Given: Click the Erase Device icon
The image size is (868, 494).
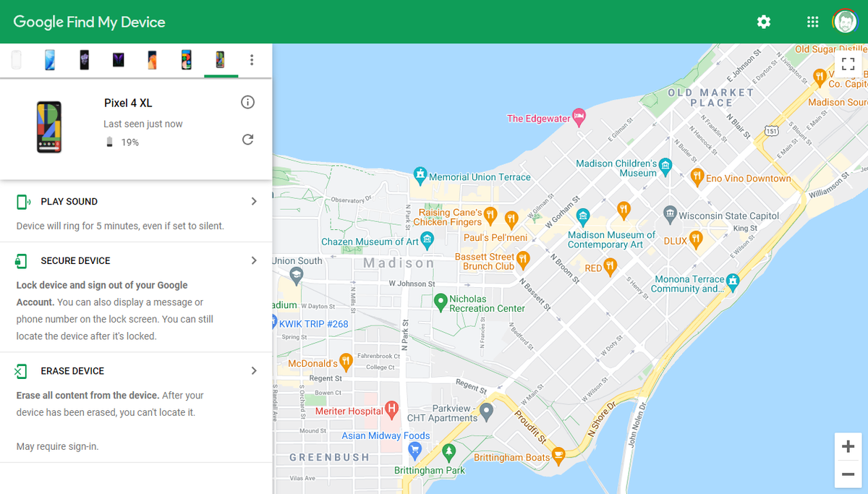Looking at the screenshot, I should [22, 370].
